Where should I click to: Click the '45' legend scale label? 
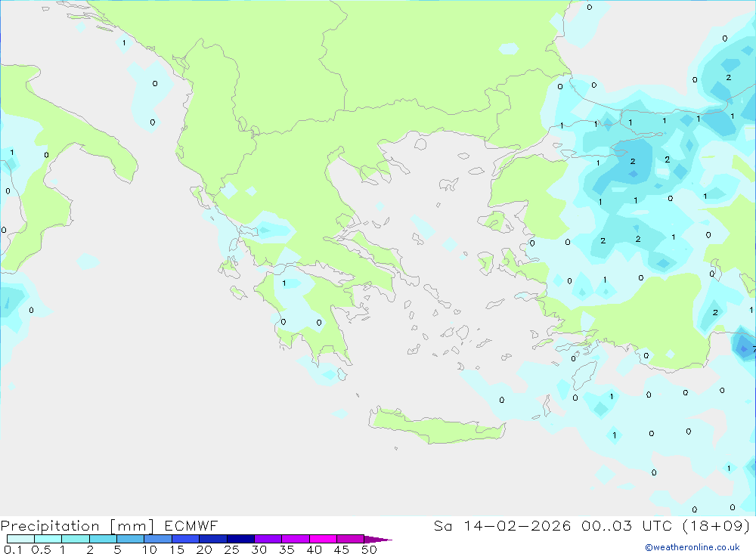click(342, 549)
